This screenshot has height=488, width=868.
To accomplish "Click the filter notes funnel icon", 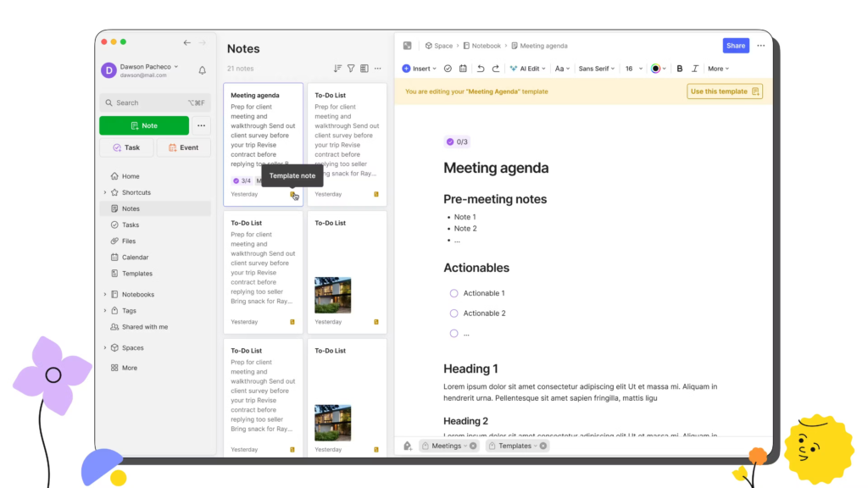I will (351, 69).
